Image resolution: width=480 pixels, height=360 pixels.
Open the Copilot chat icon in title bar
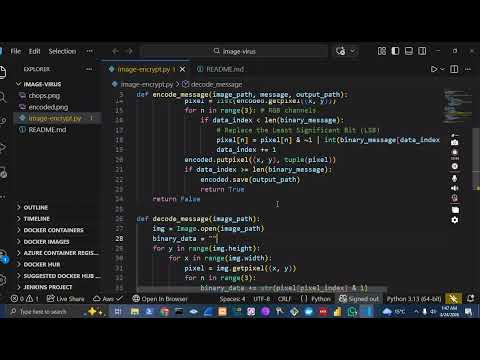coord(341,51)
